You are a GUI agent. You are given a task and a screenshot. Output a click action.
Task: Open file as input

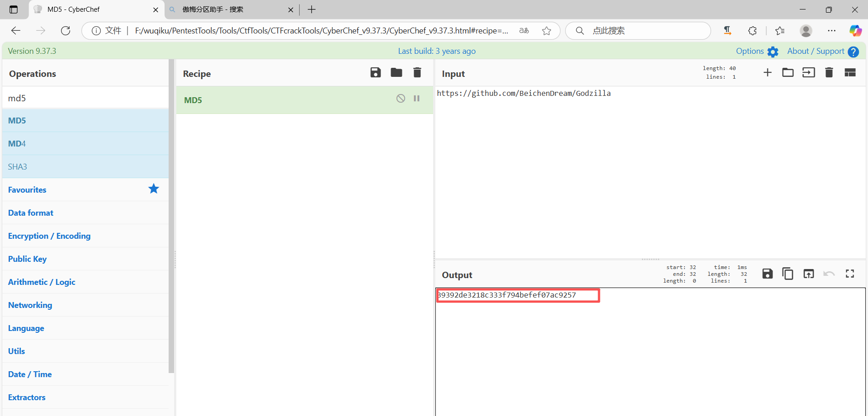click(x=809, y=73)
